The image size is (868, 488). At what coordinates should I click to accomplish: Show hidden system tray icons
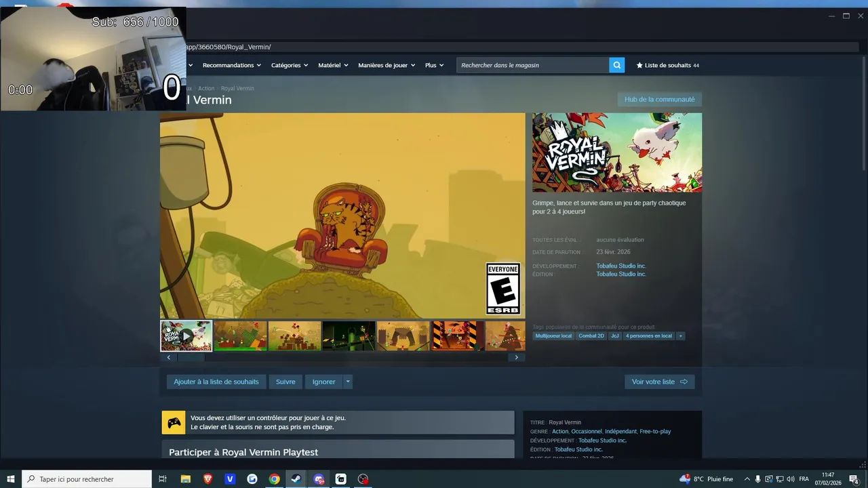pos(747,479)
